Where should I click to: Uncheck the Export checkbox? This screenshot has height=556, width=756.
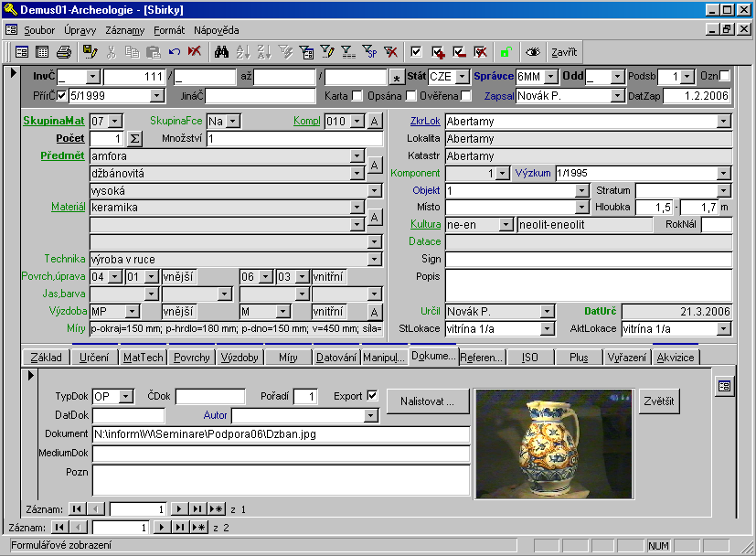tap(372, 395)
